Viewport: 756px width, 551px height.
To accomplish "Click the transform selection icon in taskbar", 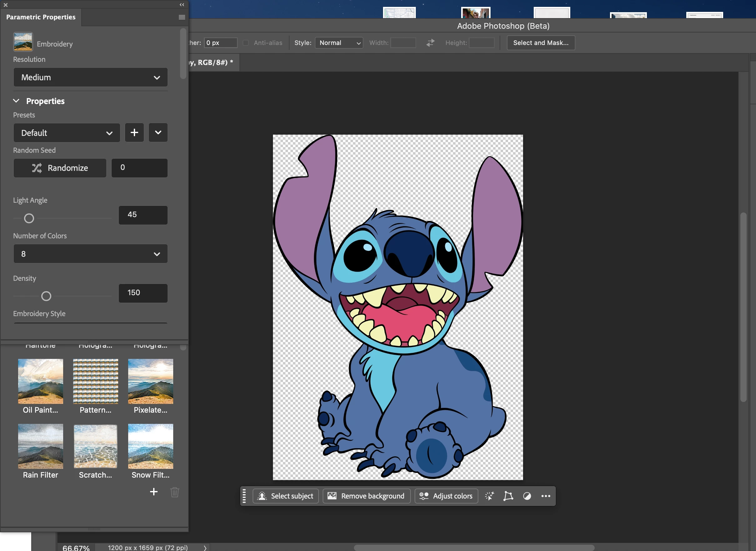I will [x=508, y=496].
